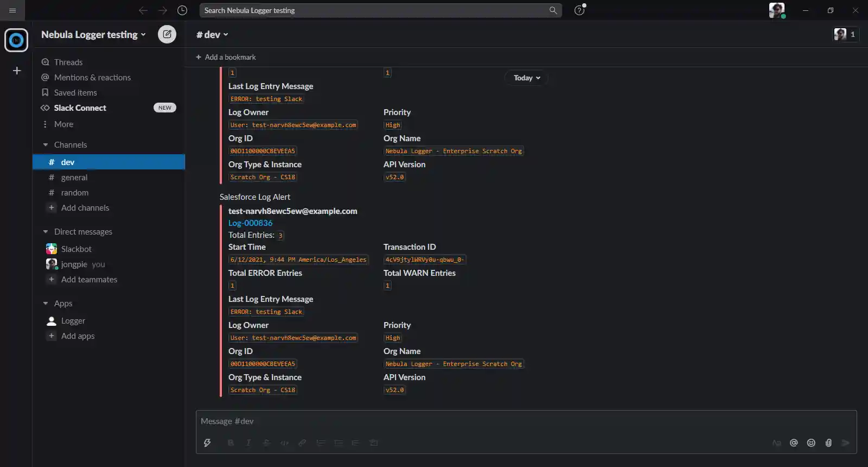Viewport: 868px width, 467px height.
Task: Click the search magnifier icon
Action: (553, 10)
